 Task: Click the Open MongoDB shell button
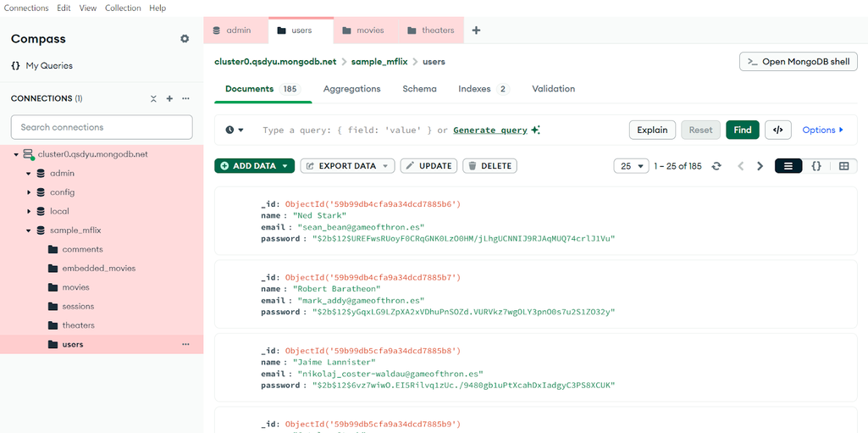pos(799,62)
